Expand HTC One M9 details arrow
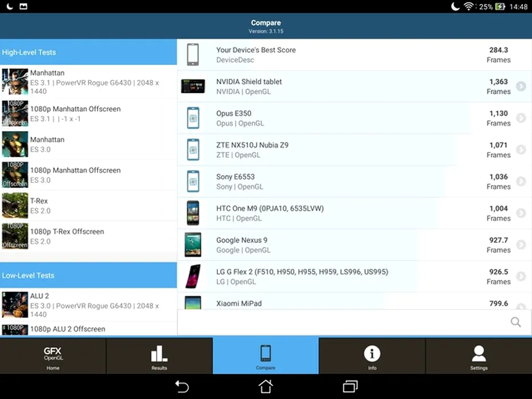 [x=521, y=213]
